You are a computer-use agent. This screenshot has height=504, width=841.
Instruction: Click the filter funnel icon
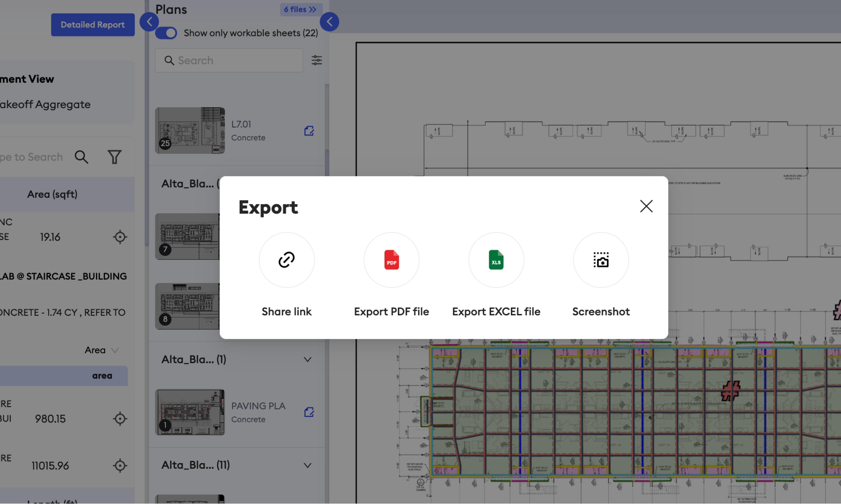tap(114, 157)
